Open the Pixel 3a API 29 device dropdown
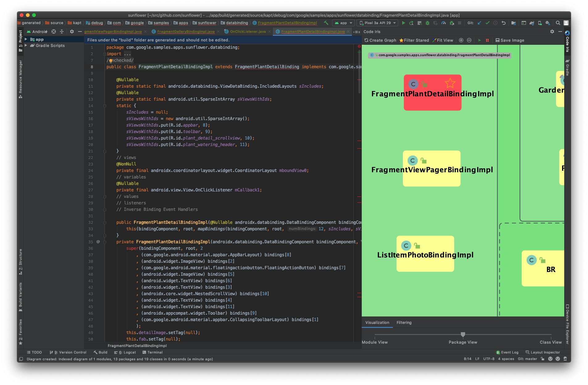The width and height of the screenshot is (588, 385). [x=377, y=23]
